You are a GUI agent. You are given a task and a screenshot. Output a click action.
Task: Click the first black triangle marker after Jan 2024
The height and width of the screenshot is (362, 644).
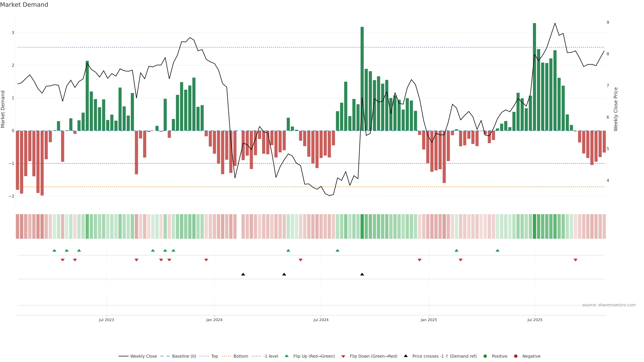(243, 274)
